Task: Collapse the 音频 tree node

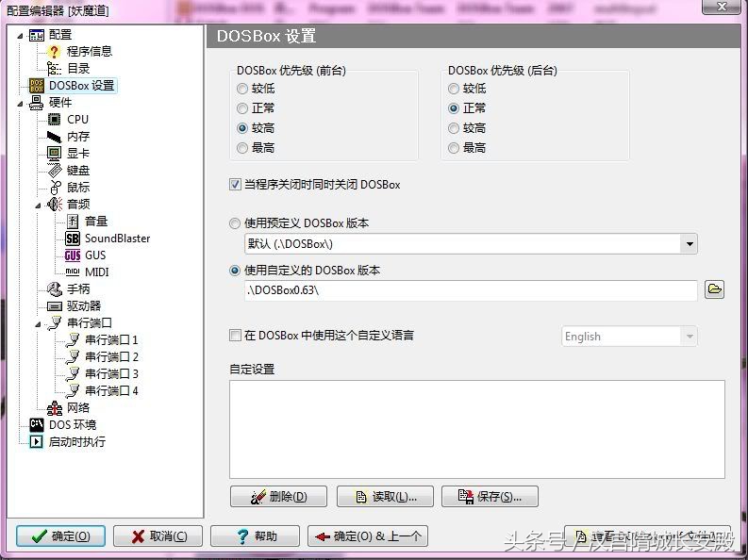Action: pyautogui.click(x=38, y=205)
